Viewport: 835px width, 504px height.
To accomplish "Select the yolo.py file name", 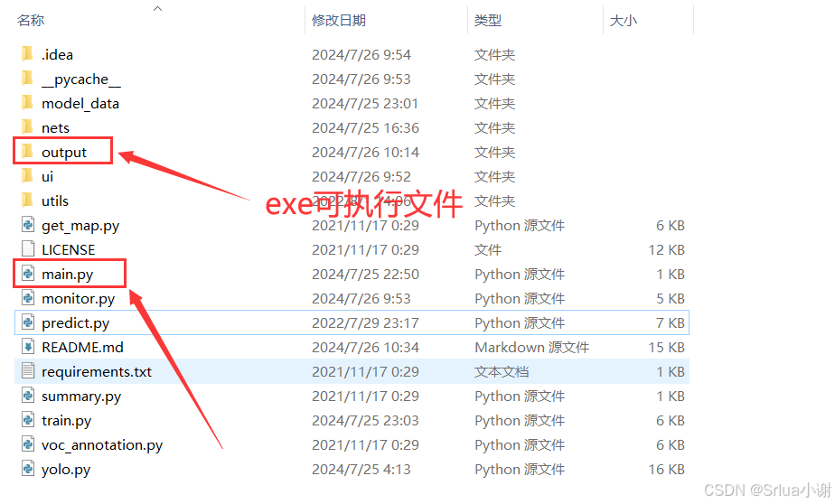I will point(66,470).
